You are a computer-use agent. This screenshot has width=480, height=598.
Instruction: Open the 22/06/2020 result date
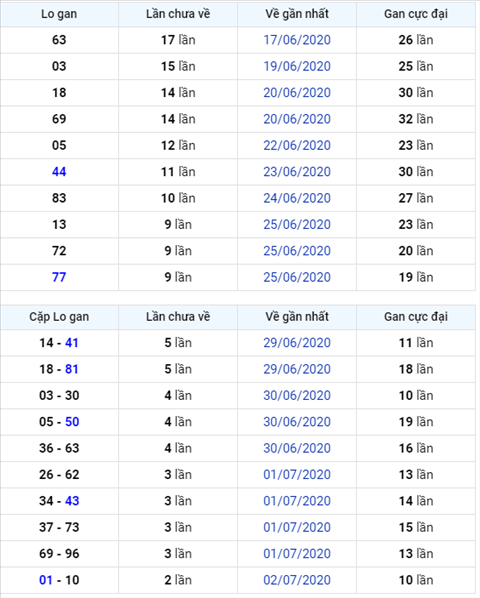297,145
